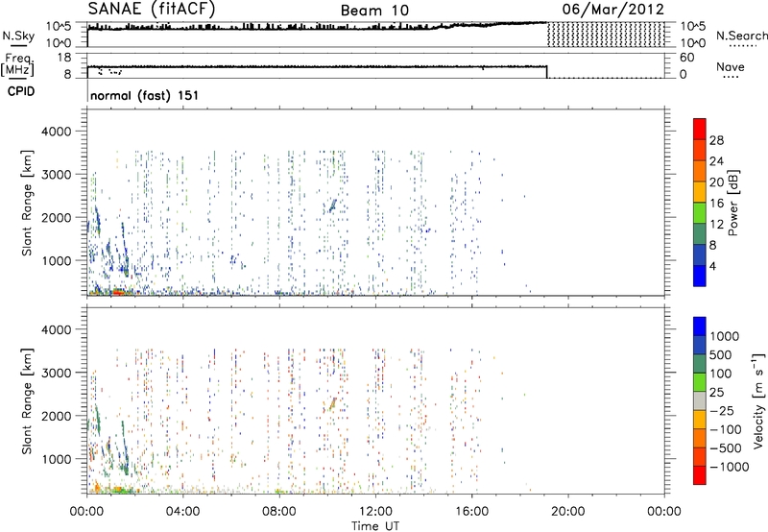Click the 3000 tick of the power panel
768x532 pixels.
pyautogui.click(x=56, y=175)
